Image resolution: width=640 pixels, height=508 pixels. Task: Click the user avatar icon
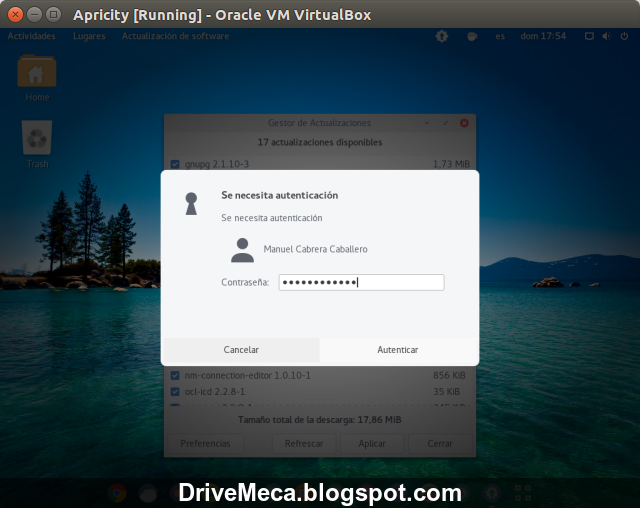pyautogui.click(x=242, y=250)
